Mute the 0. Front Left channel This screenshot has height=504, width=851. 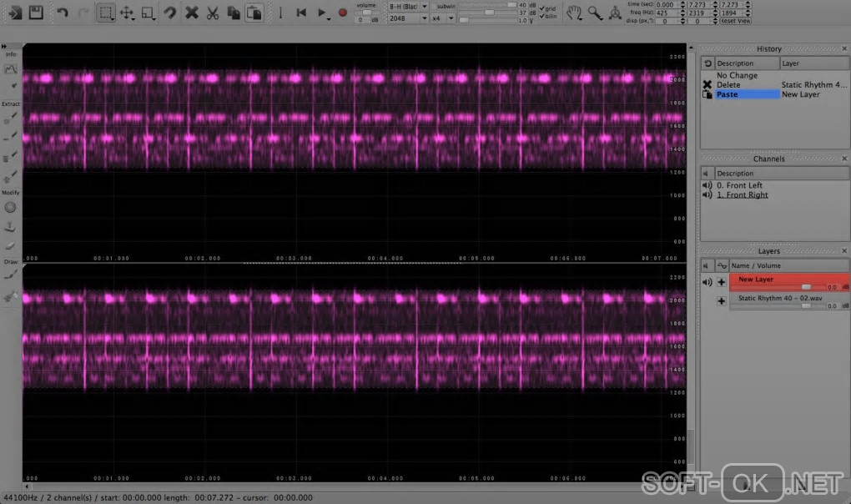pos(707,185)
